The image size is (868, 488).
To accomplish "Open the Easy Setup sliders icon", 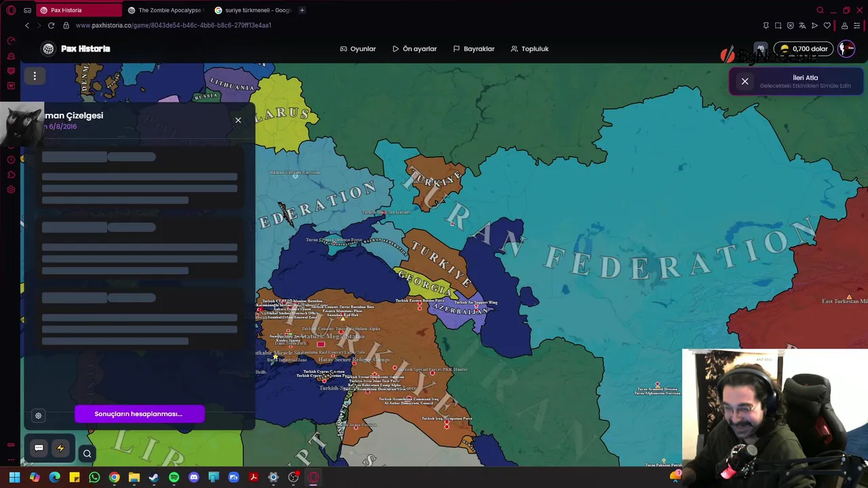I will (x=857, y=26).
